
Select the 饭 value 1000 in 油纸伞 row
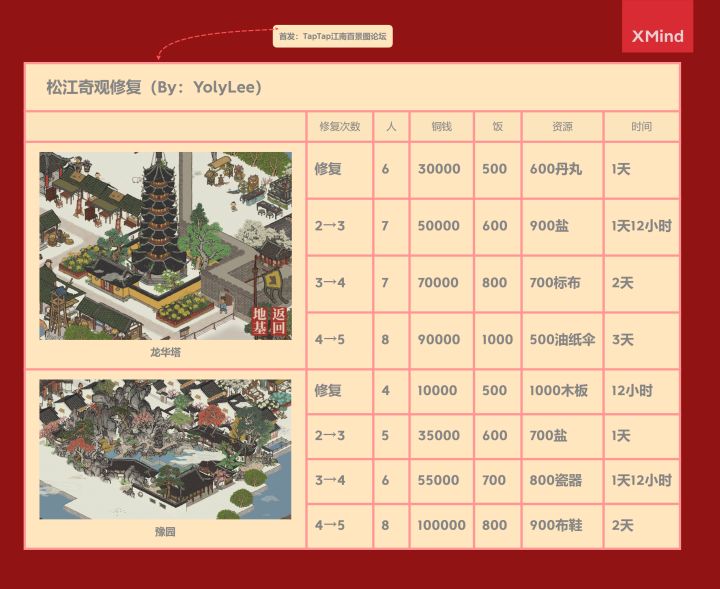point(498,340)
